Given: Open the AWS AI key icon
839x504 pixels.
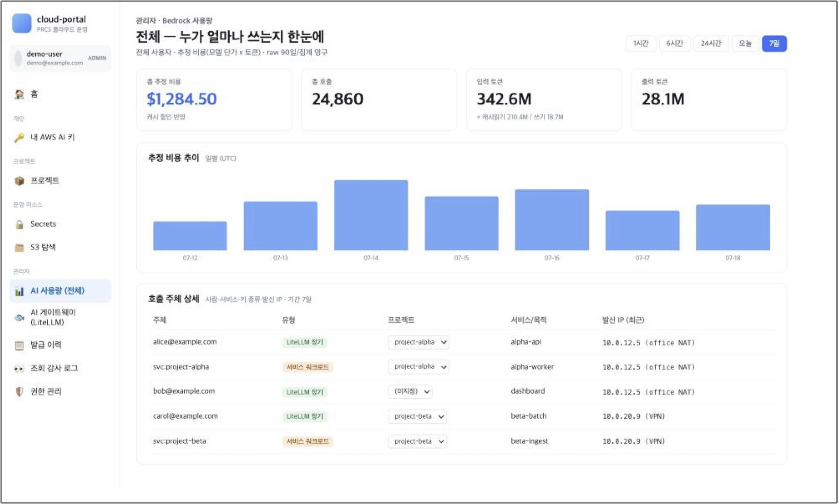Looking at the screenshot, I should click(x=19, y=138).
